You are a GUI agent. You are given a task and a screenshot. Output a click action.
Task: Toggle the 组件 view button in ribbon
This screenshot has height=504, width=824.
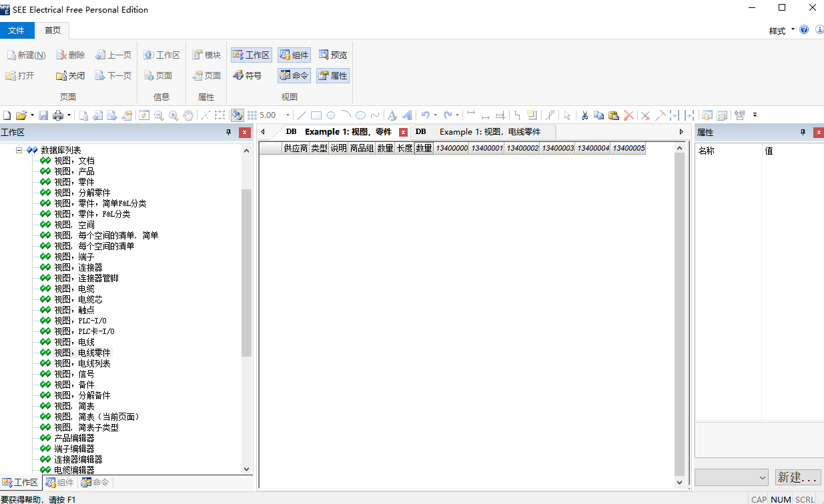[294, 55]
